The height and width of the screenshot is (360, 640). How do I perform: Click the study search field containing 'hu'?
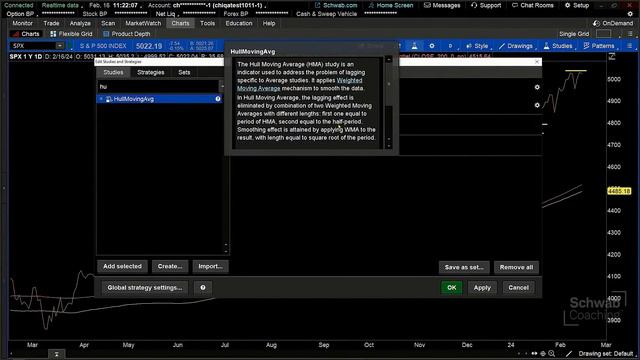158,87
